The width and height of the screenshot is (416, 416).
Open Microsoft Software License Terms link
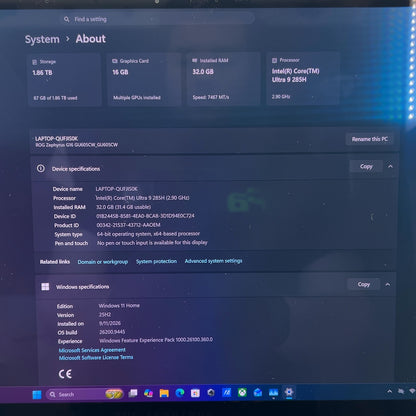96,357
